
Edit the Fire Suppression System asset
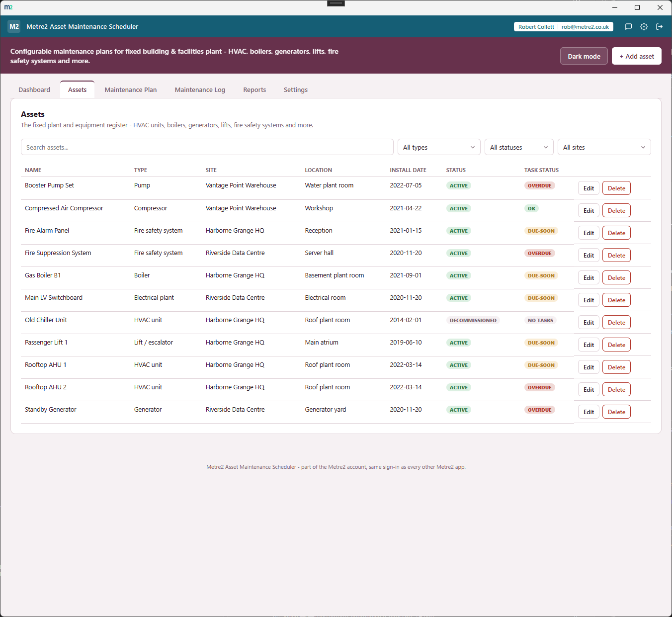pos(588,256)
